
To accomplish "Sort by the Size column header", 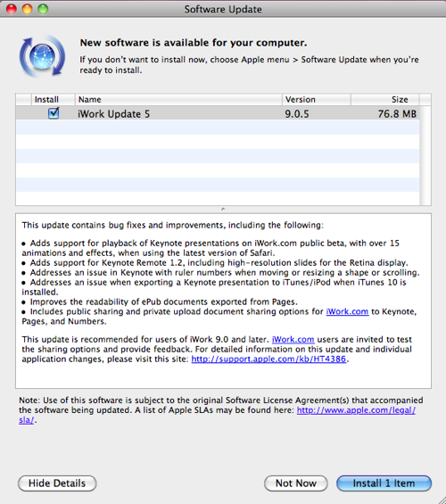I will point(385,100).
